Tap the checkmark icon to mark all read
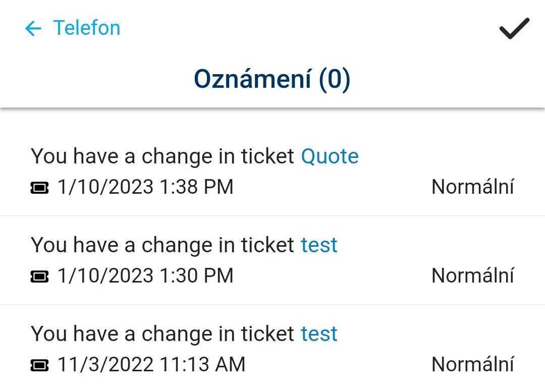This screenshot has height=392, width=545. click(x=514, y=28)
